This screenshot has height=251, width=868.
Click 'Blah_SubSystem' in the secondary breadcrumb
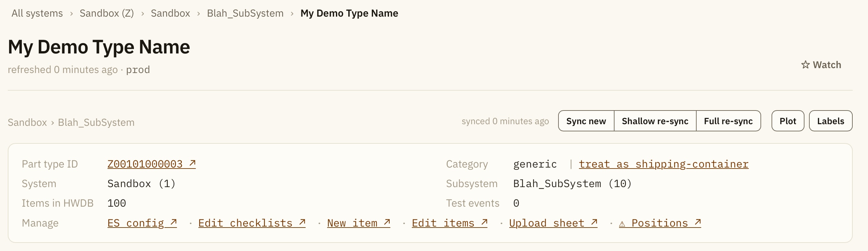coord(96,122)
